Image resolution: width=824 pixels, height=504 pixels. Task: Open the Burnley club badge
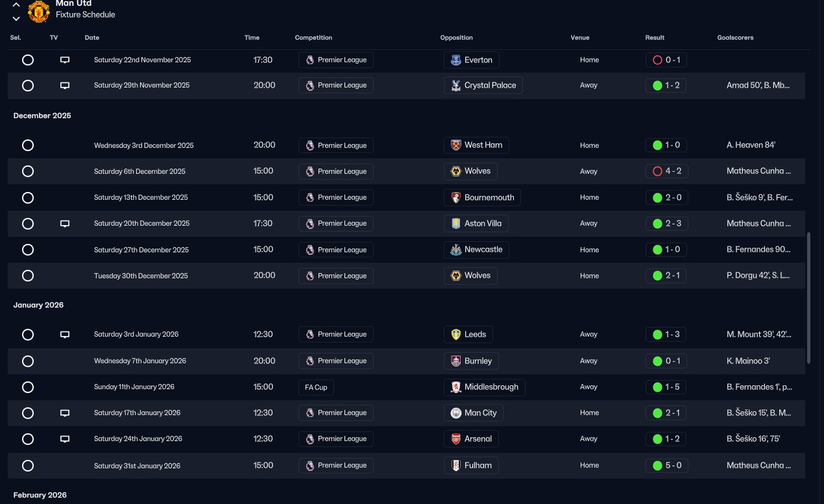click(x=455, y=361)
